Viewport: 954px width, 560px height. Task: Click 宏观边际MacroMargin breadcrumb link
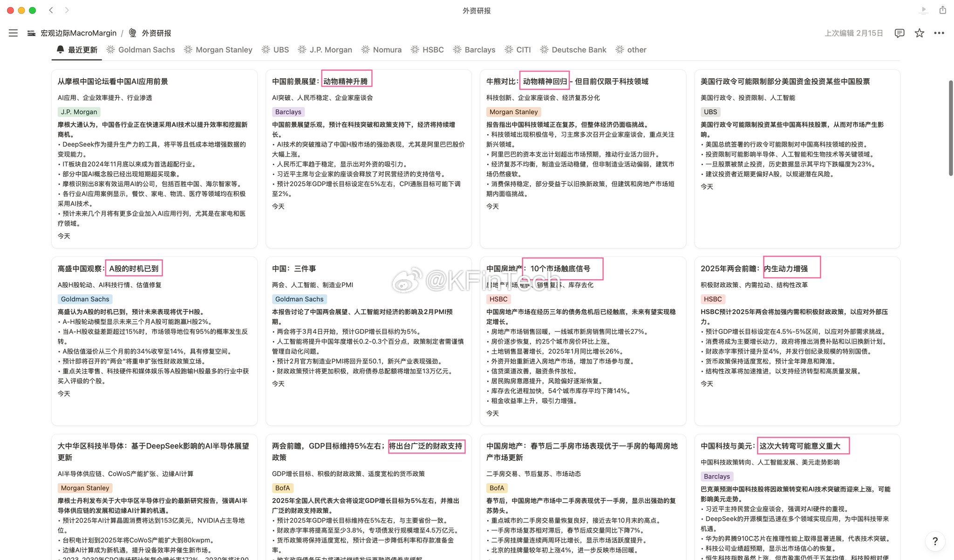[x=78, y=33]
